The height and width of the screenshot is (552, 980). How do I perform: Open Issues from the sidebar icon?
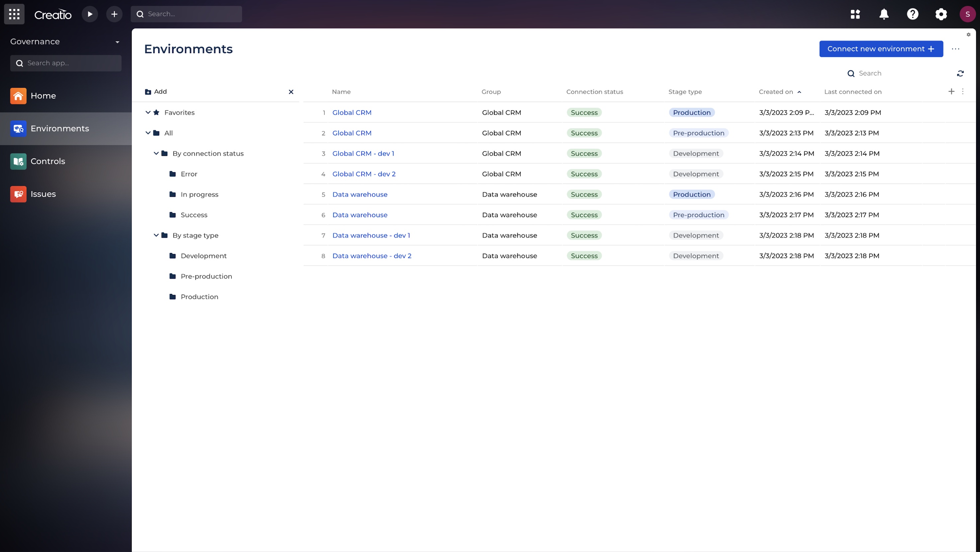(18, 194)
